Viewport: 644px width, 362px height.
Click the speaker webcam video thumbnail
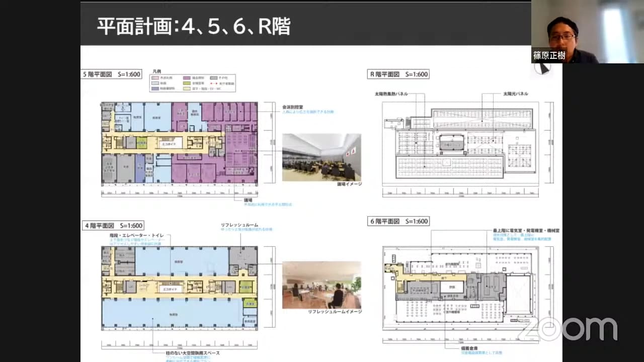click(587, 31)
